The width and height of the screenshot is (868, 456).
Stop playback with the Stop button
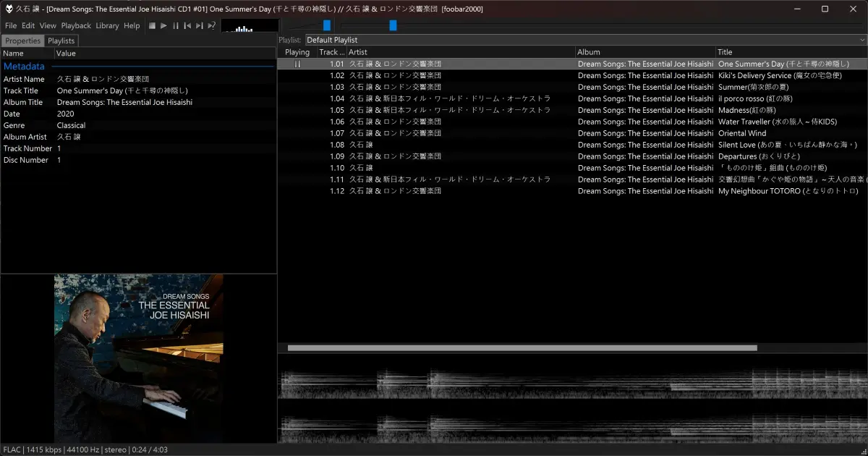coord(153,25)
